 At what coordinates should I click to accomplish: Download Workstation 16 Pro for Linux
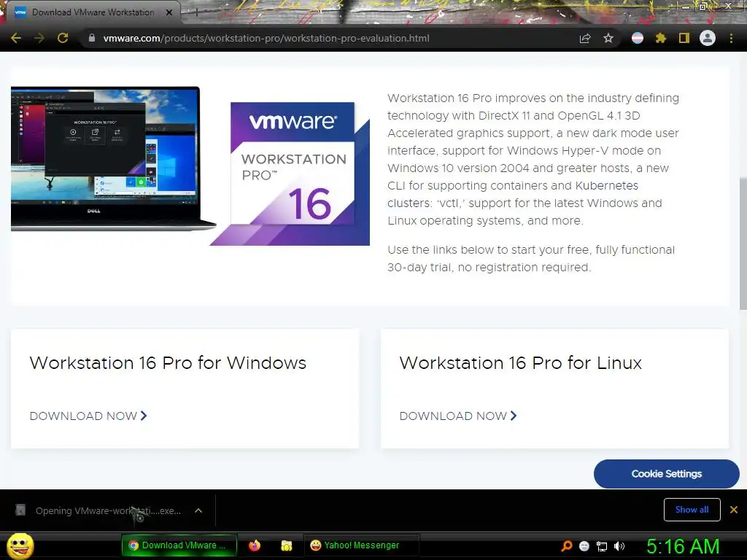(458, 416)
